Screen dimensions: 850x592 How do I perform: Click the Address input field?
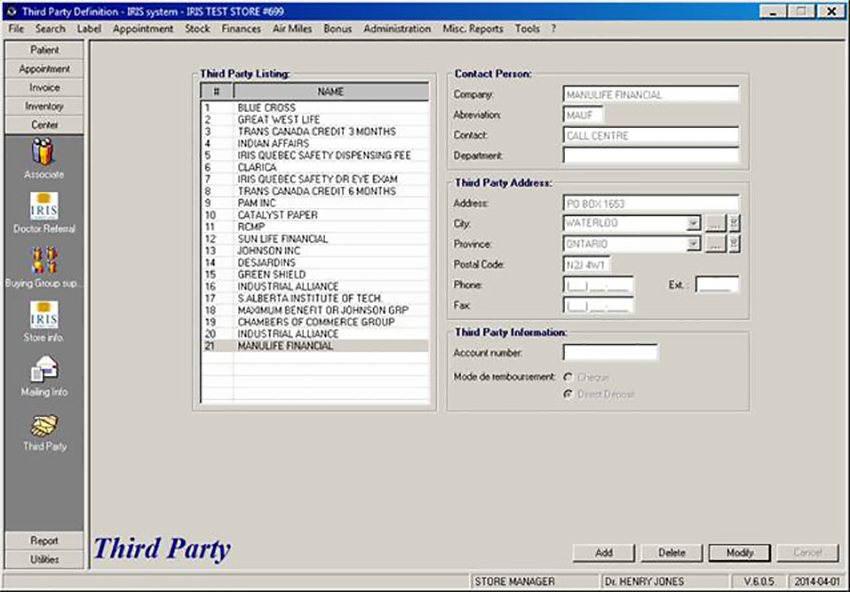click(651, 203)
